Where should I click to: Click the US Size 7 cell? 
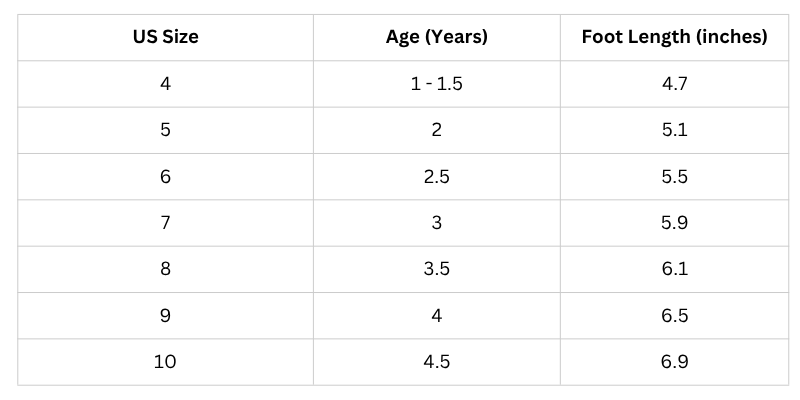tap(165, 223)
